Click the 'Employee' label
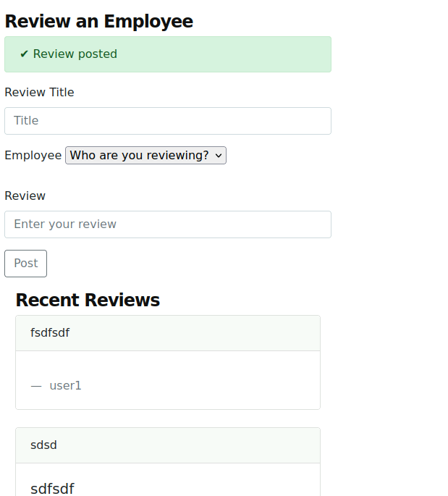The image size is (448, 496). (33, 155)
